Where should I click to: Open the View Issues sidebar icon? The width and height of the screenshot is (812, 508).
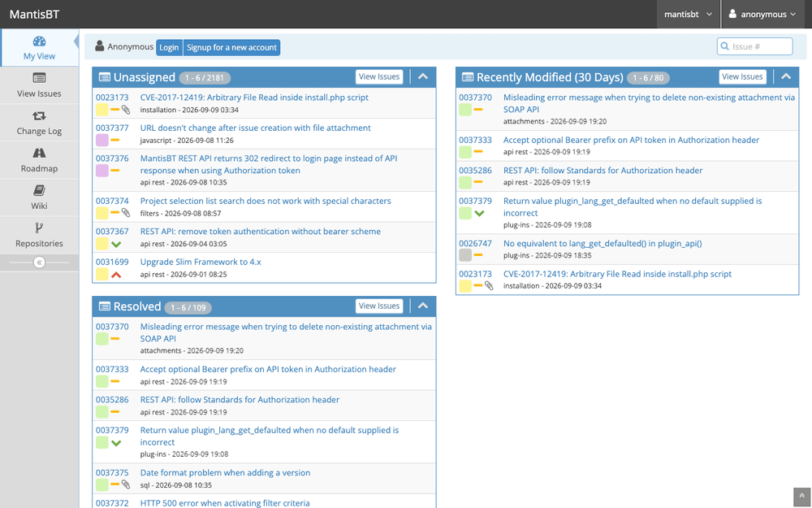[x=39, y=78]
